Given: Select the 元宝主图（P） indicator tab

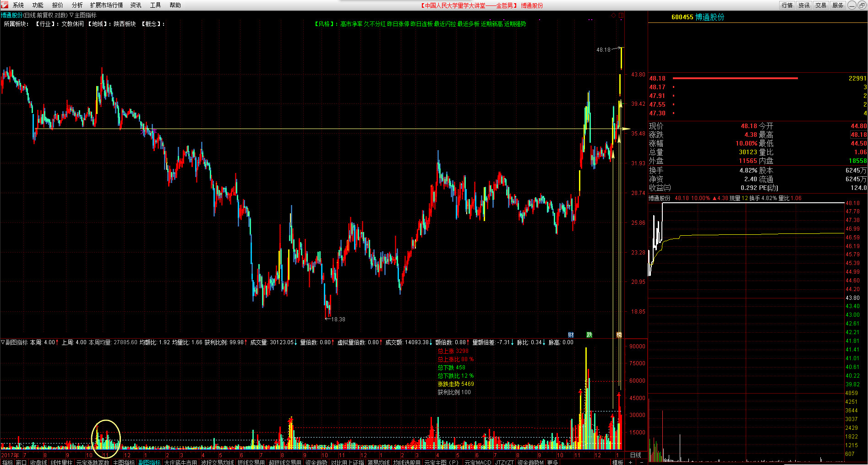Looking at the screenshot, I should tap(442, 462).
